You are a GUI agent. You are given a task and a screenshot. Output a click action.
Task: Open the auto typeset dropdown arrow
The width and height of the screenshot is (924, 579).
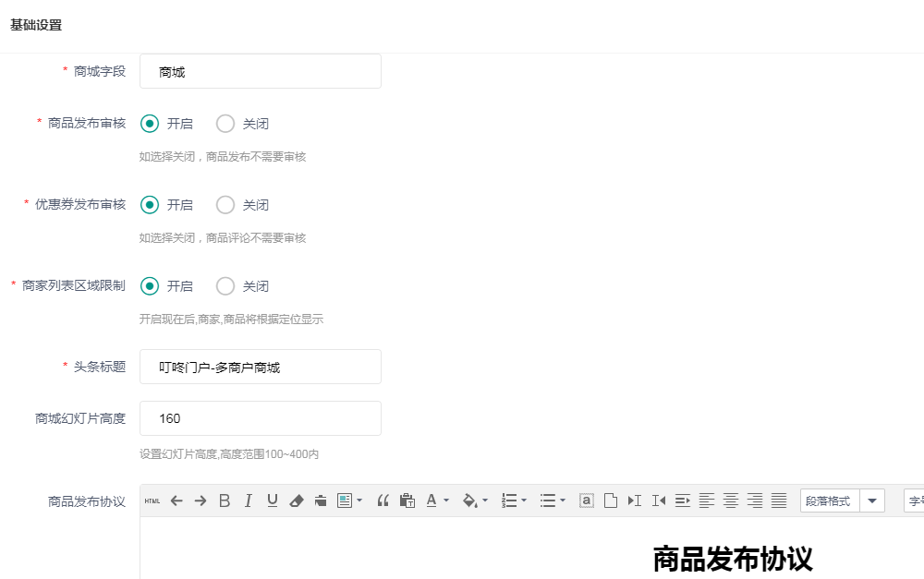click(359, 501)
